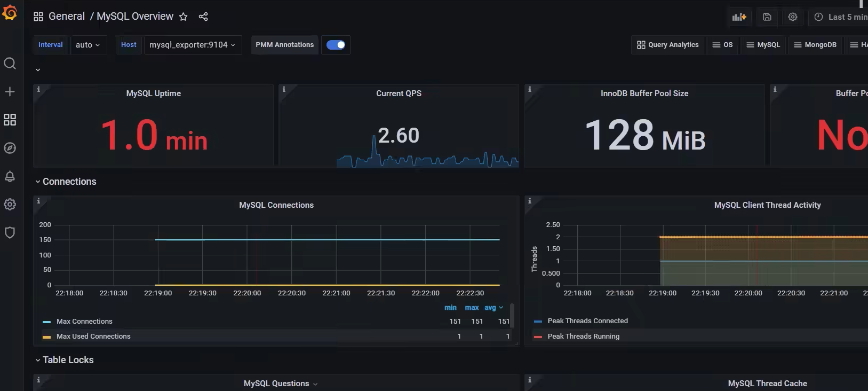Open the Interval auto dropdown
Image resolution: width=868 pixels, height=391 pixels.
pos(87,45)
